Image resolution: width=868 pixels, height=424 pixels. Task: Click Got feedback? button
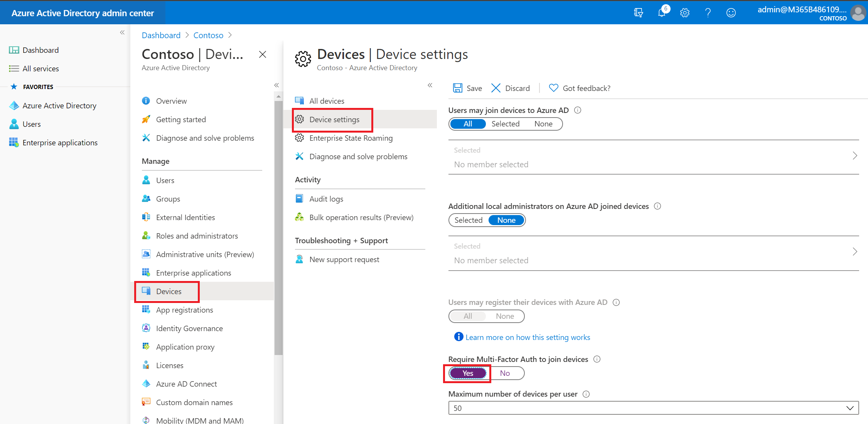580,88
